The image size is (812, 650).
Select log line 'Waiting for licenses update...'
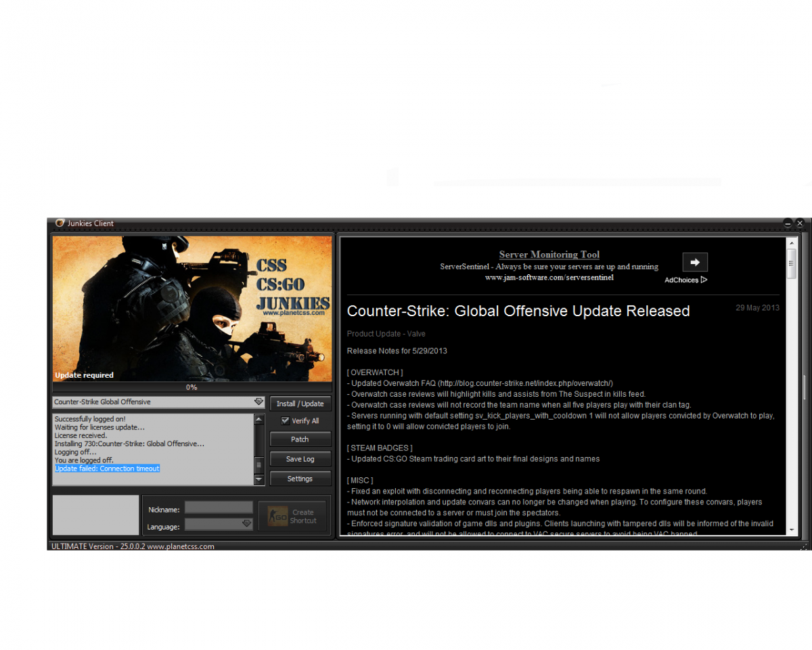point(99,427)
